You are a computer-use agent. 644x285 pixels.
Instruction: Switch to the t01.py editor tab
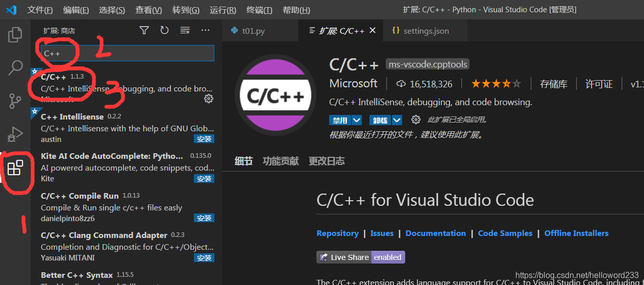(x=260, y=31)
